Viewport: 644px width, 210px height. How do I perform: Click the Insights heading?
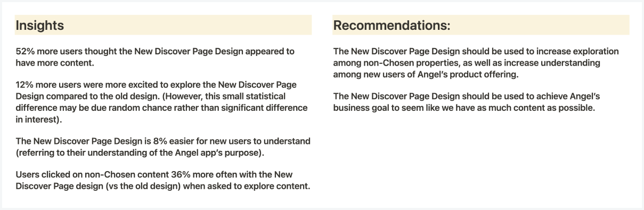pos(40,25)
